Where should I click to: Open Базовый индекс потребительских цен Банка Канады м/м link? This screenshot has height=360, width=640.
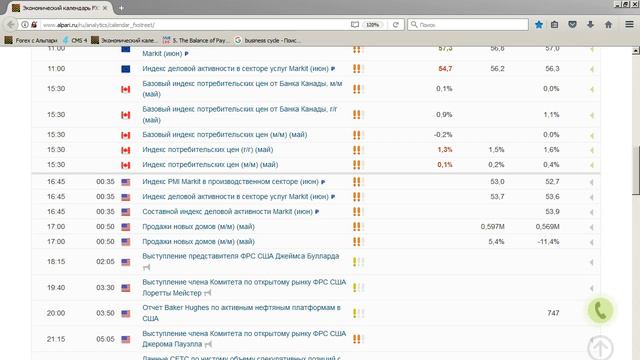(x=242, y=89)
